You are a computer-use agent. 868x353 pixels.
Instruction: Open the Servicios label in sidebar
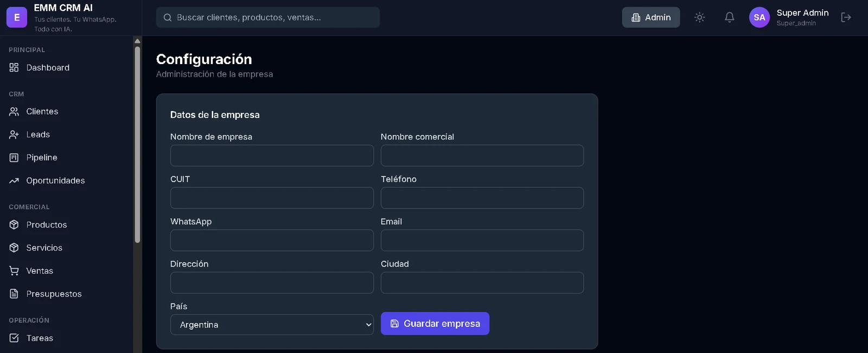[x=44, y=248]
